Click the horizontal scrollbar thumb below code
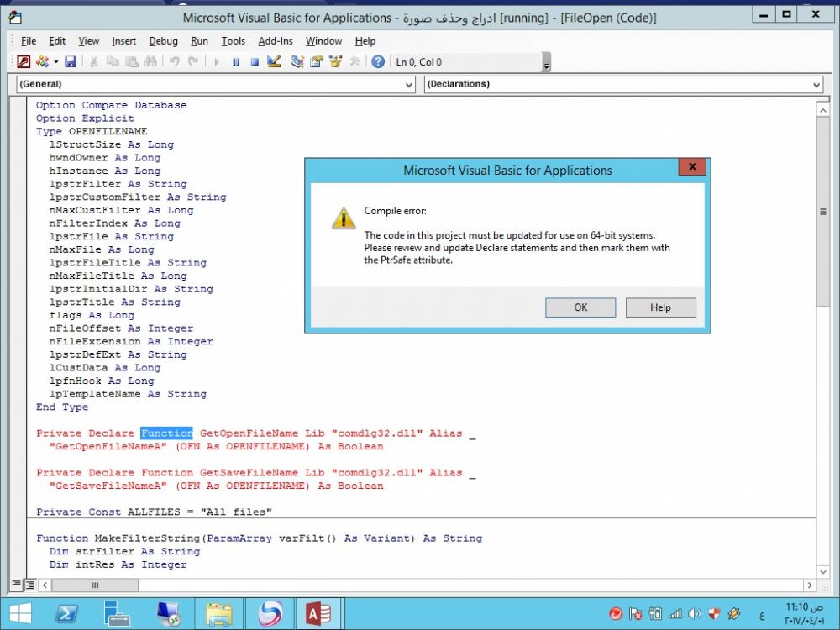840x630 pixels. [95, 585]
